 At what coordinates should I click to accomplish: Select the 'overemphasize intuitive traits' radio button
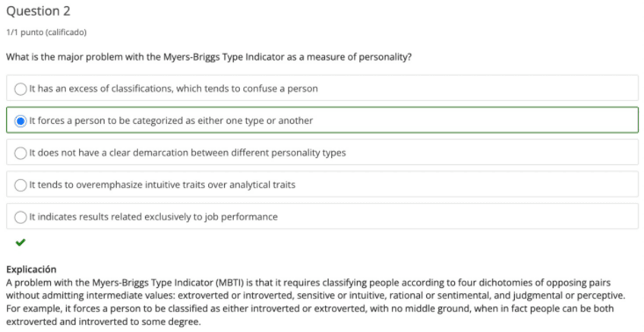pos(21,185)
